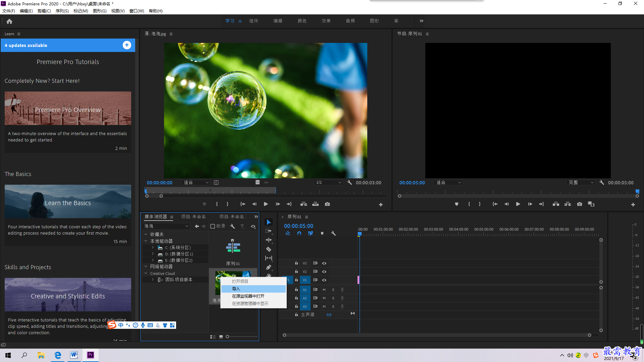
Task: Click Insert button in source monitor
Action: [x=304, y=204]
